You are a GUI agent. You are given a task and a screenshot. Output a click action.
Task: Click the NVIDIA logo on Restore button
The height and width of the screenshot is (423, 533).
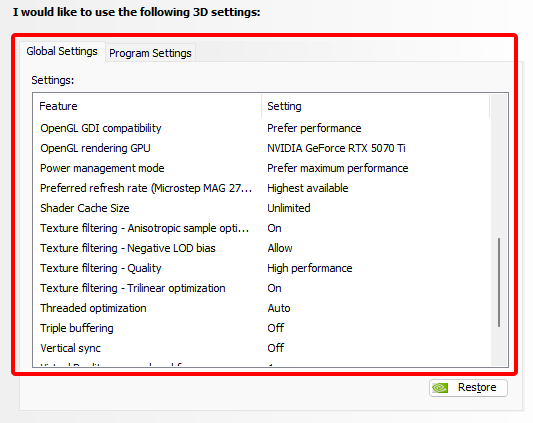(440, 388)
